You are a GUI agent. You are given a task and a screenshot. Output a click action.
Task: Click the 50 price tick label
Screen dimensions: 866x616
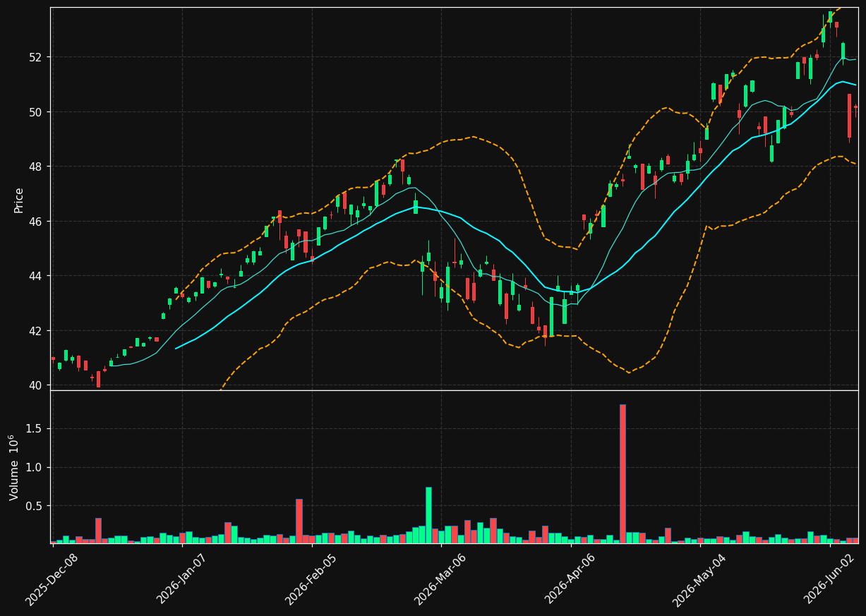point(37,111)
